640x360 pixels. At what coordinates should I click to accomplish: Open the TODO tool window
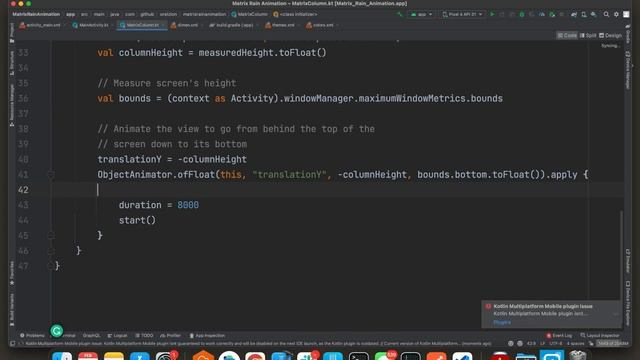144,336
